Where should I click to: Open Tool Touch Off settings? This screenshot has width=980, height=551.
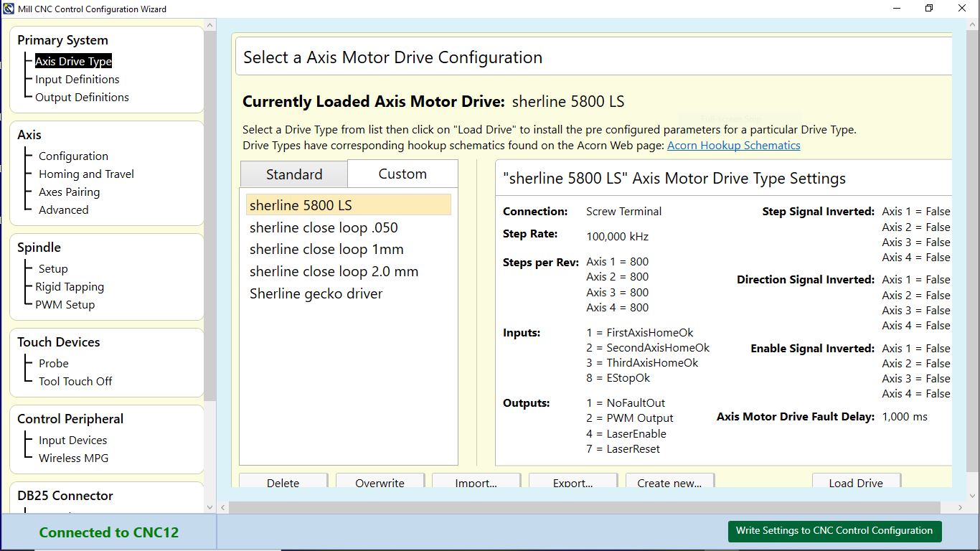point(75,382)
